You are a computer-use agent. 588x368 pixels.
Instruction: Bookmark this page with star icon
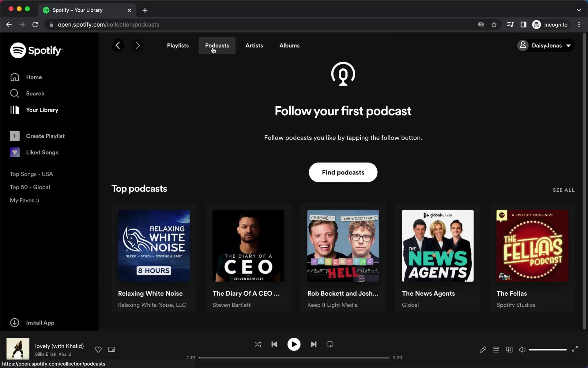[494, 25]
